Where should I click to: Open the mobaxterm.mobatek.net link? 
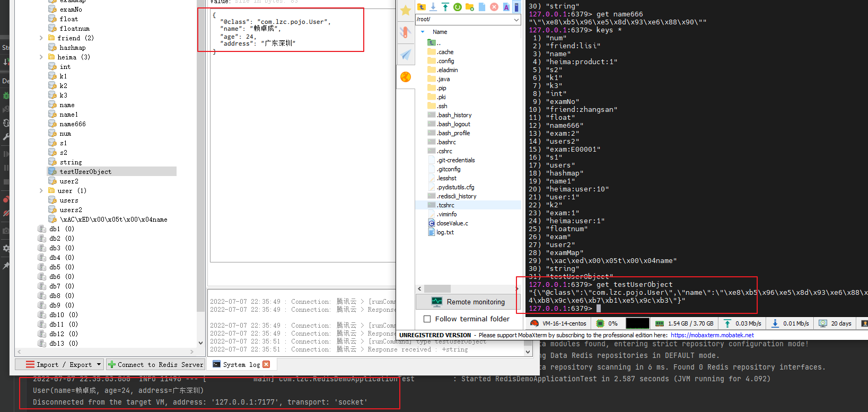(x=712, y=335)
